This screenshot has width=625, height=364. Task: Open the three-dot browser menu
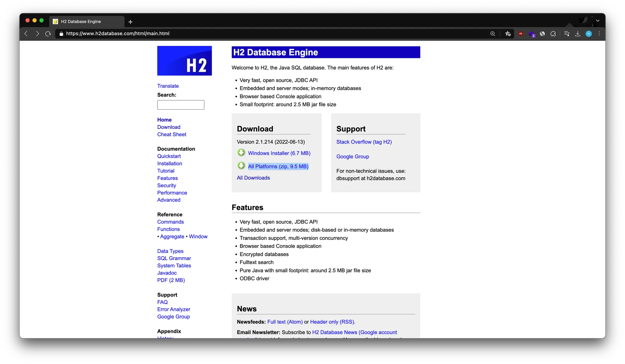[x=599, y=34]
